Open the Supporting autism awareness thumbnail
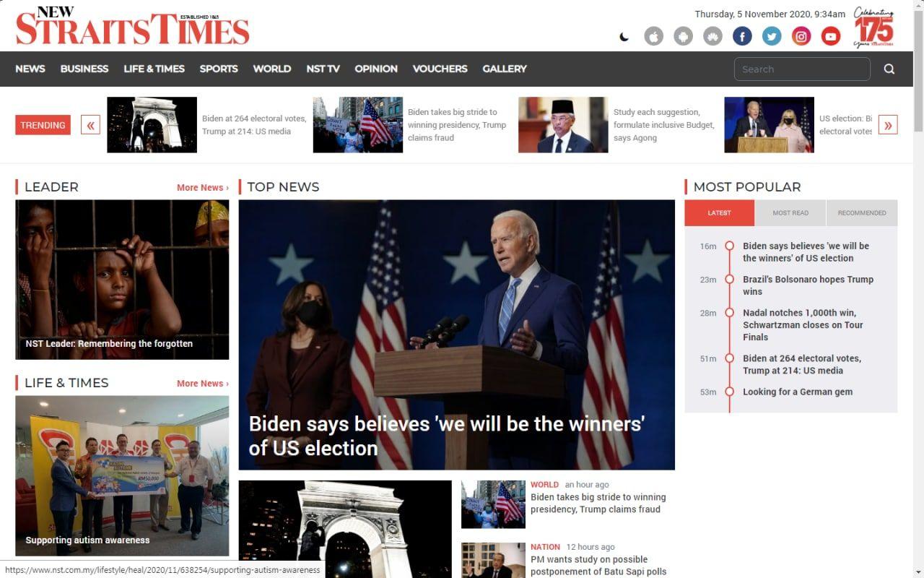The image size is (924, 578). pos(122,475)
